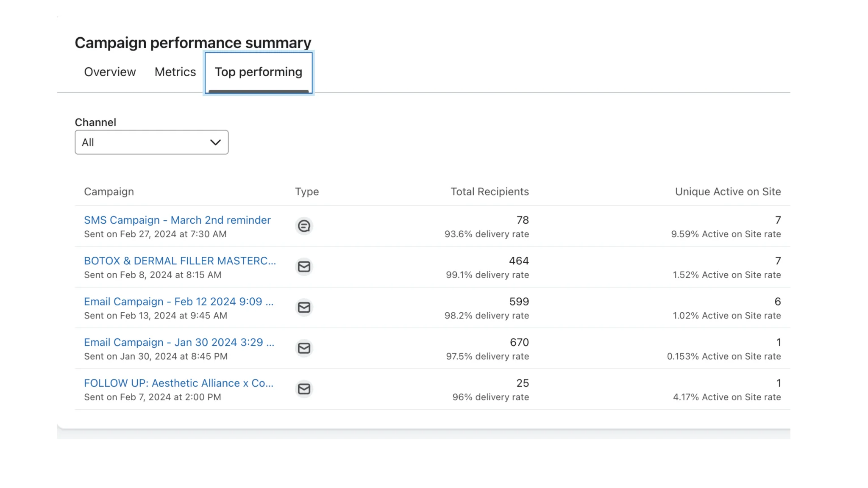
Task: Click the 99.1% delivery rate text
Action: [x=487, y=275]
